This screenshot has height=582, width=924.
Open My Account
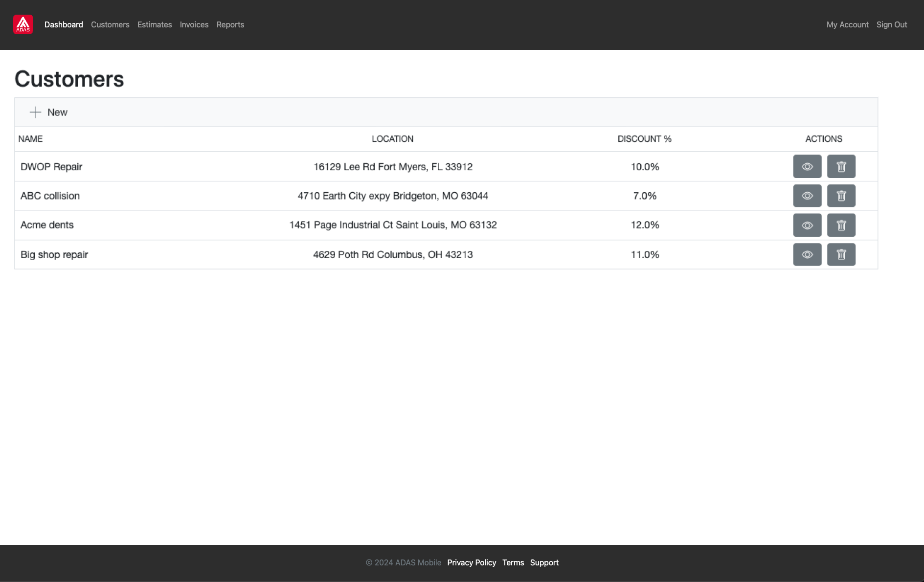tap(847, 24)
